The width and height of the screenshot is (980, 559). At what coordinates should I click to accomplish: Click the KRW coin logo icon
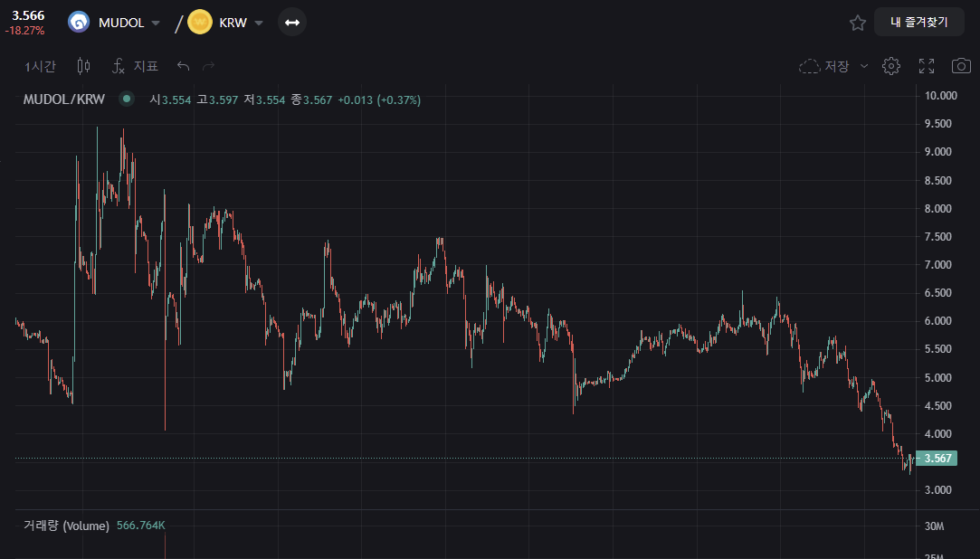199,23
